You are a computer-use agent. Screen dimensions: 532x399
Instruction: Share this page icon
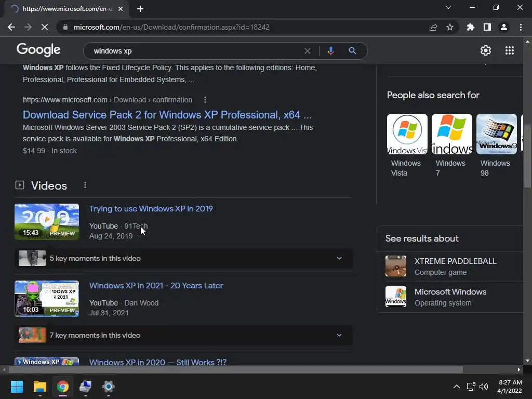433,27
